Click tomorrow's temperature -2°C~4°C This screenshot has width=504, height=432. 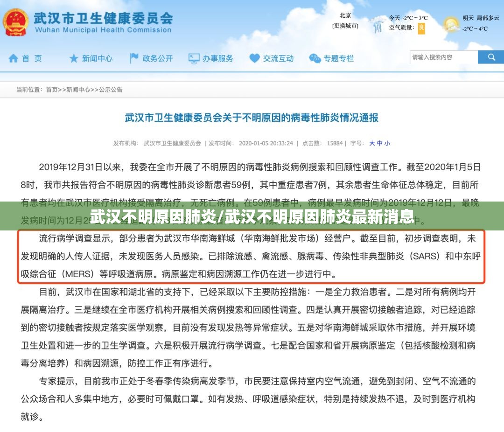click(x=475, y=28)
